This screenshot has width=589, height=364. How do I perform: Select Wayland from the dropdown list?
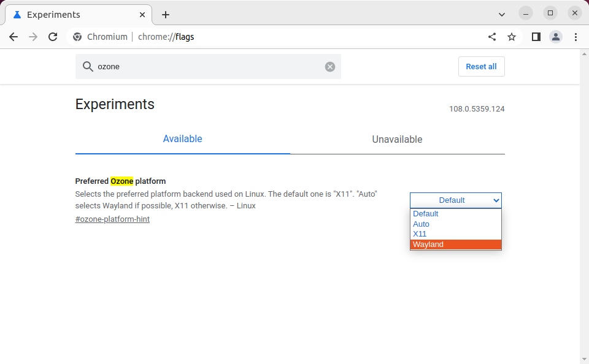pos(455,245)
